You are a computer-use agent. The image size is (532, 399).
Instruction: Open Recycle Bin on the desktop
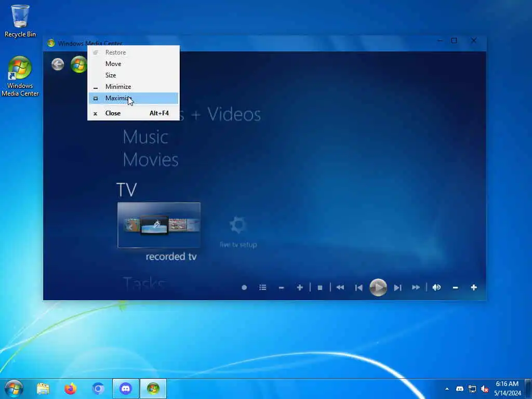tap(20, 21)
